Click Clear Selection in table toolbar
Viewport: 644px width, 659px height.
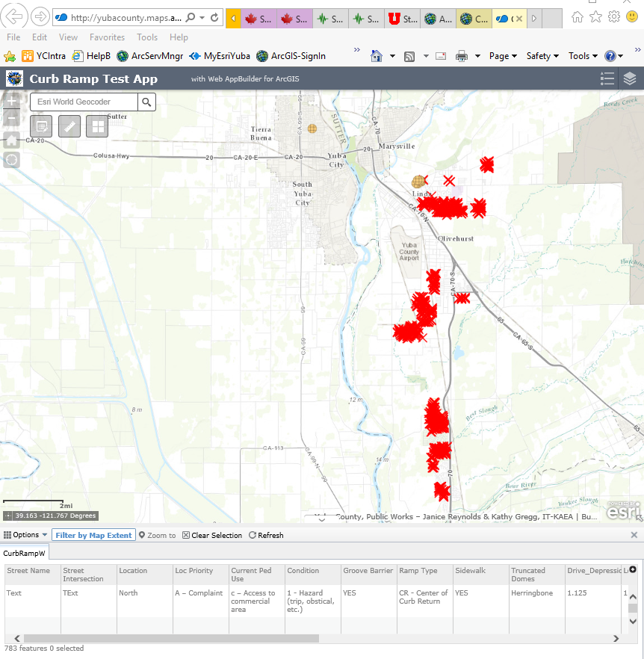(x=212, y=535)
